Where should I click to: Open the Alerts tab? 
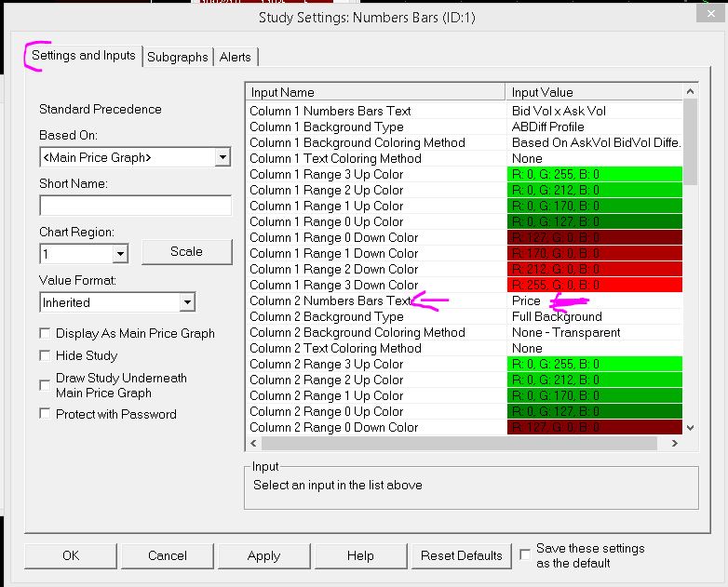pos(236,57)
